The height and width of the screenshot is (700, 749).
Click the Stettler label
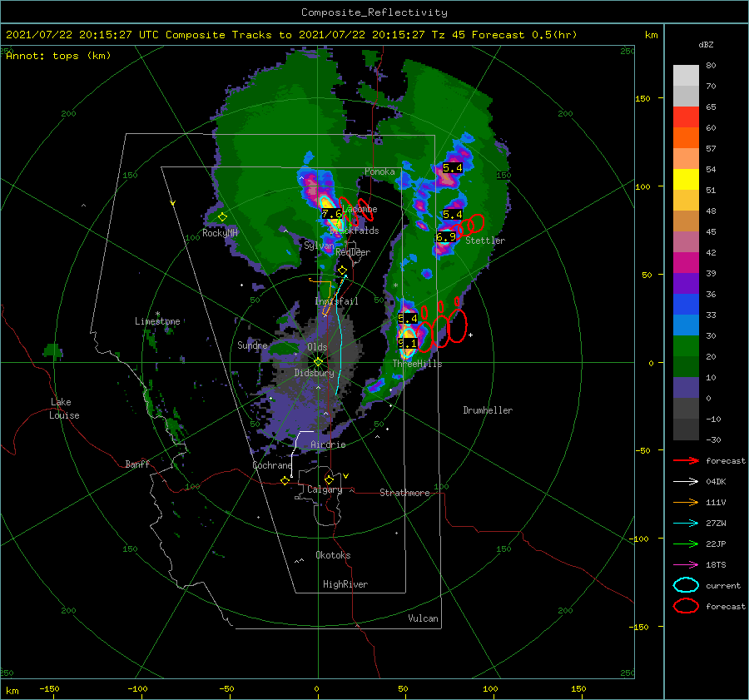(x=485, y=241)
